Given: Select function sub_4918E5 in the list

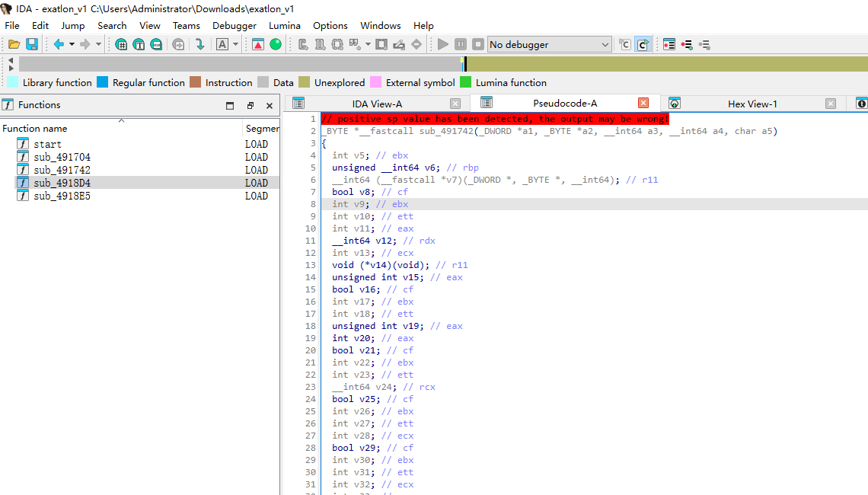Looking at the screenshot, I should click(62, 196).
